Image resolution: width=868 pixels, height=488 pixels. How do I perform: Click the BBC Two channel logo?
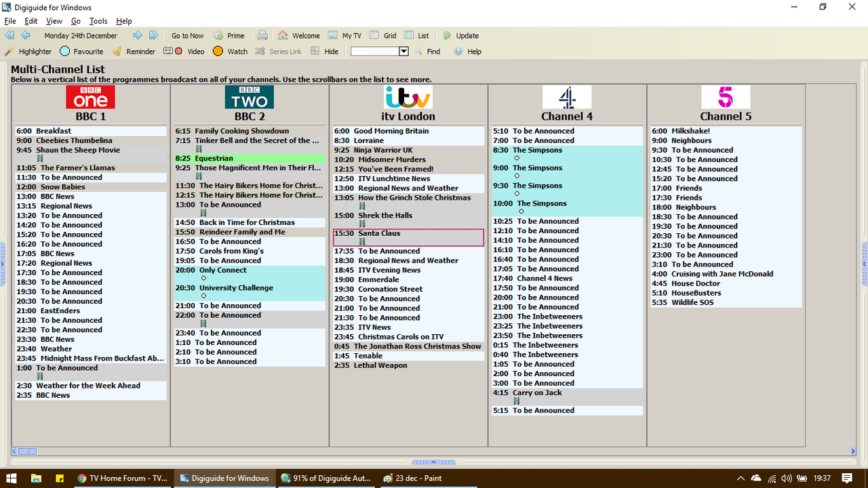(x=250, y=97)
